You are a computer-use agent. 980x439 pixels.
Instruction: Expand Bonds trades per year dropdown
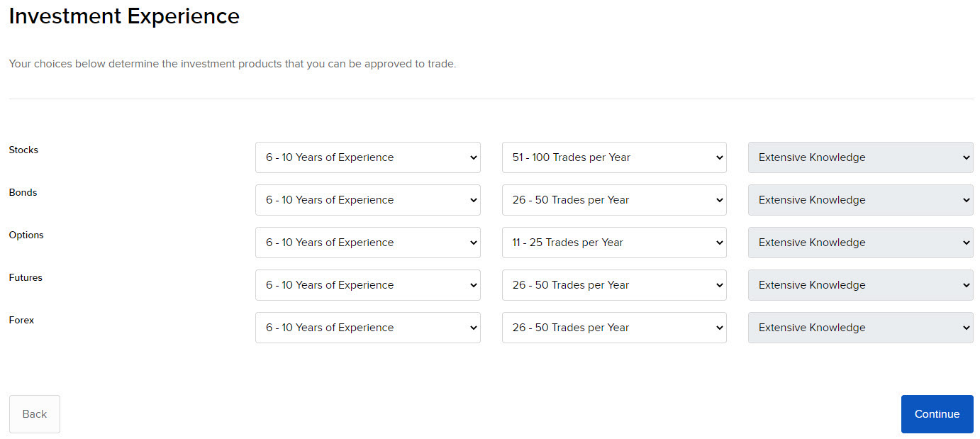(x=613, y=200)
